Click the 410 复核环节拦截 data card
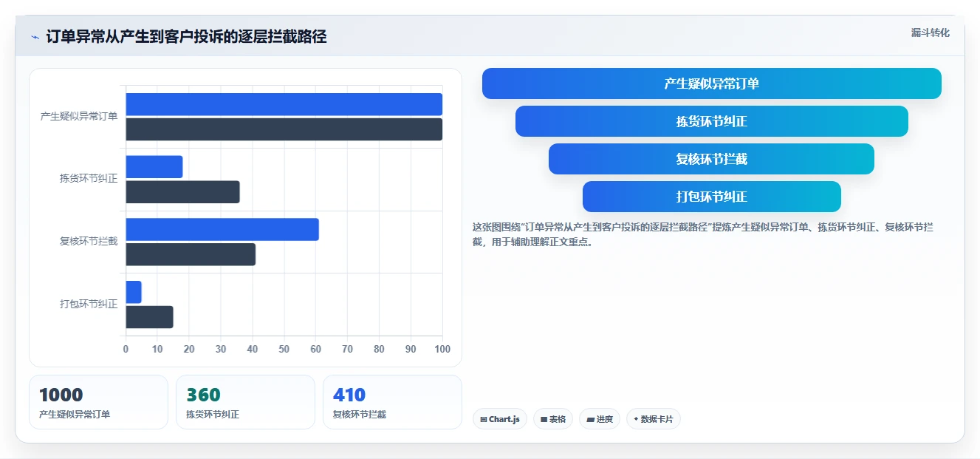Image resolution: width=980 pixels, height=459 pixels. (x=392, y=402)
